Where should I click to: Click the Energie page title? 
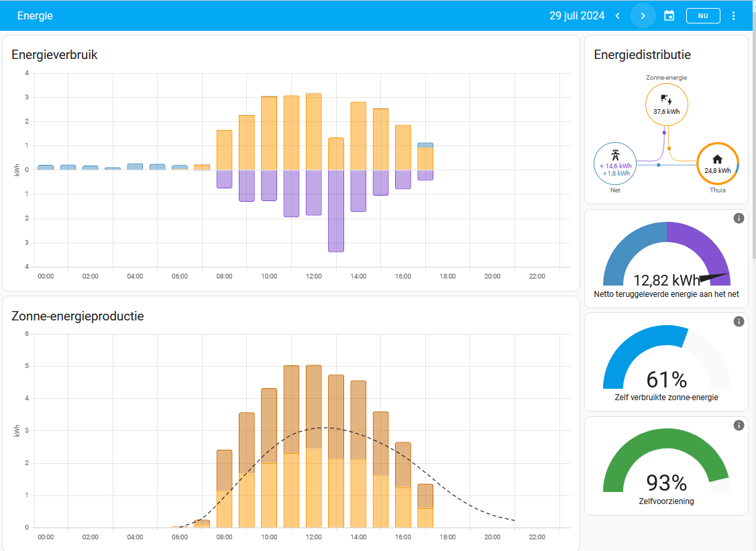[35, 15]
